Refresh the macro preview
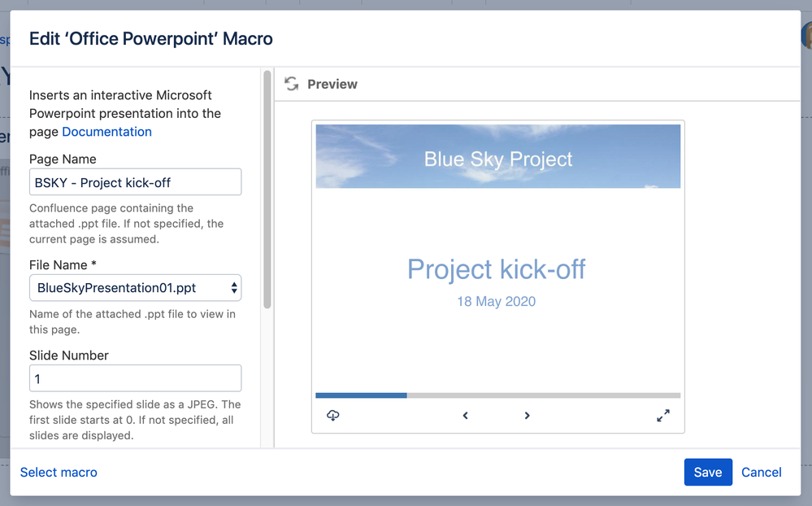Image resolution: width=812 pixels, height=506 pixels. (291, 84)
